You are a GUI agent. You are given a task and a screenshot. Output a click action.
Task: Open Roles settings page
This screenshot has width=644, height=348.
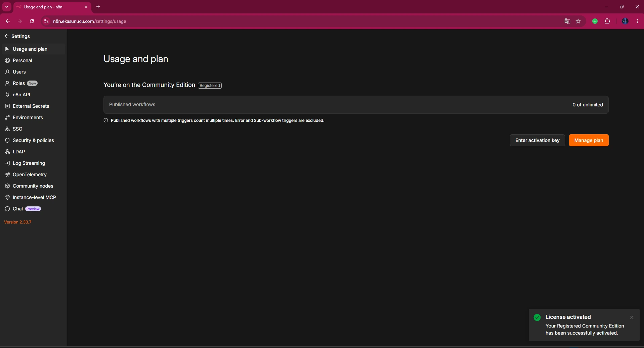click(33, 83)
